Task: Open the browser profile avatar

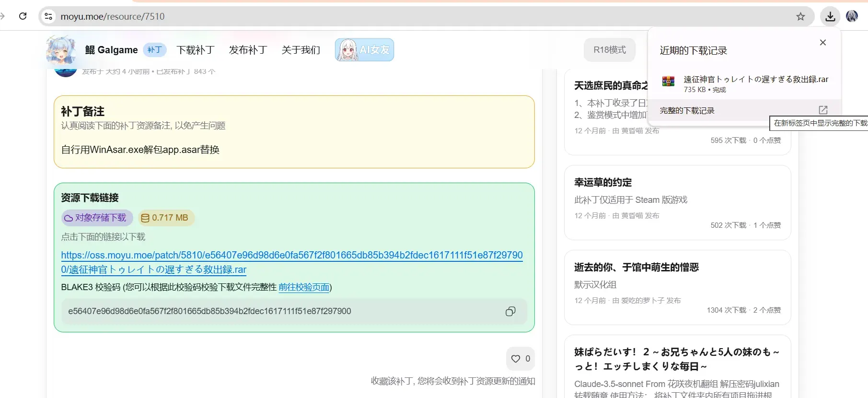Action: tap(852, 16)
